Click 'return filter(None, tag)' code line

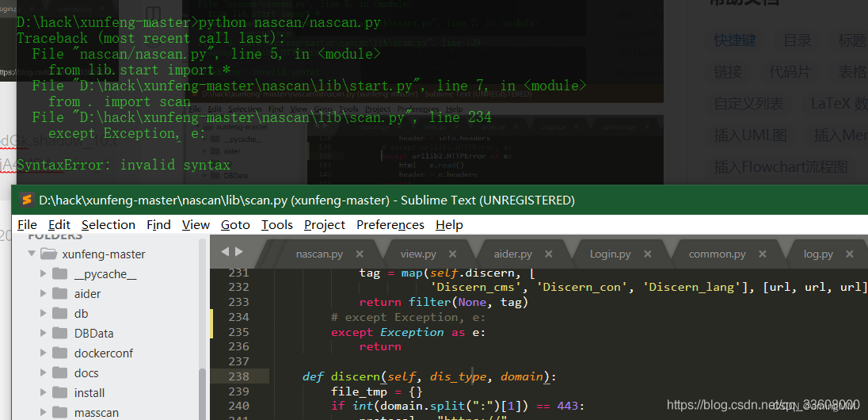[x=444, y=302]
